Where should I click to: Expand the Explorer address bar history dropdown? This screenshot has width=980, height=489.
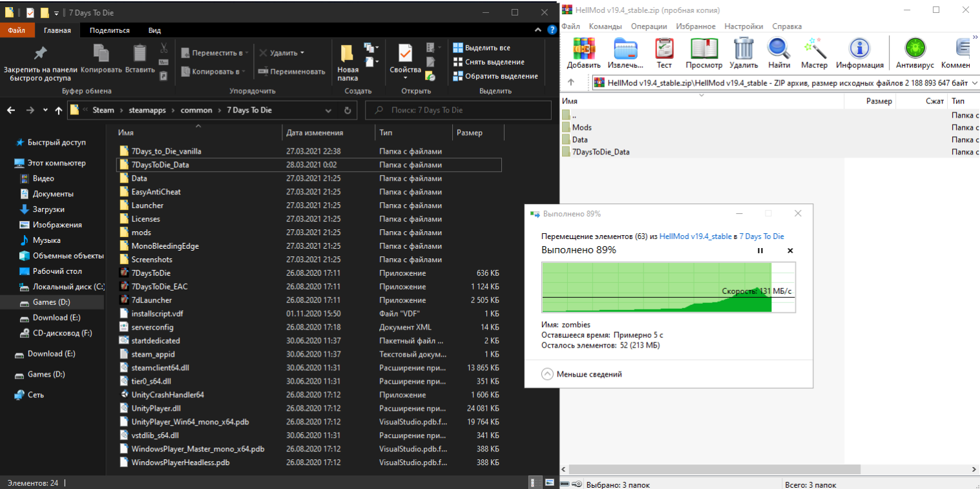(329, 110)
